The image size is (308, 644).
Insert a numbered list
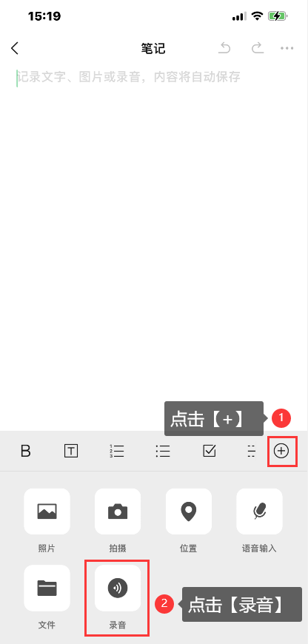tap(117, 451)
